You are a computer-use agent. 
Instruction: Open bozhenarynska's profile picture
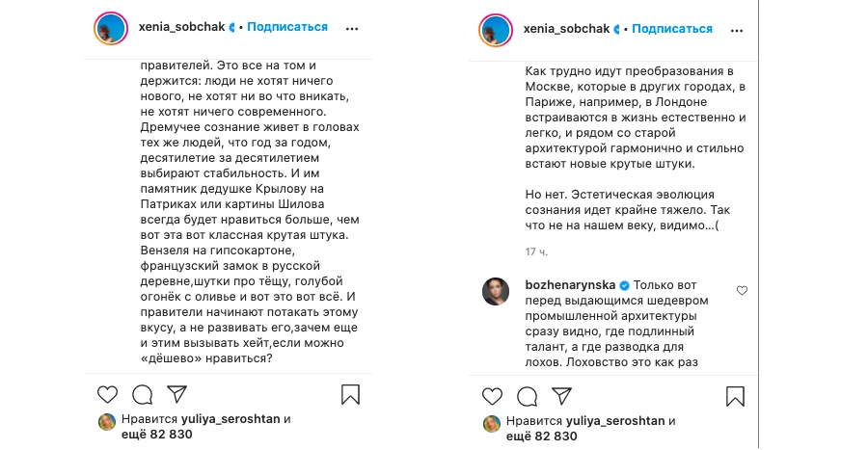[x=495, y=292]
